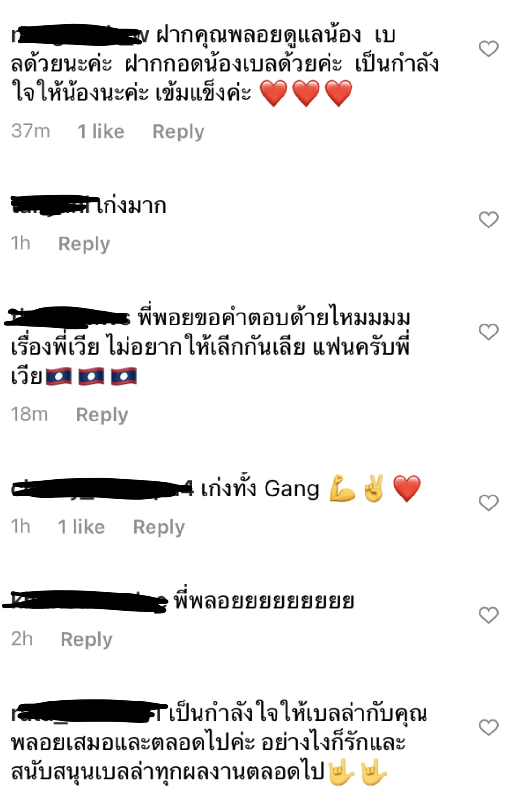
Task: Like the 'เก่งทั้ง Gang' comment
Action: pos(489,503)
